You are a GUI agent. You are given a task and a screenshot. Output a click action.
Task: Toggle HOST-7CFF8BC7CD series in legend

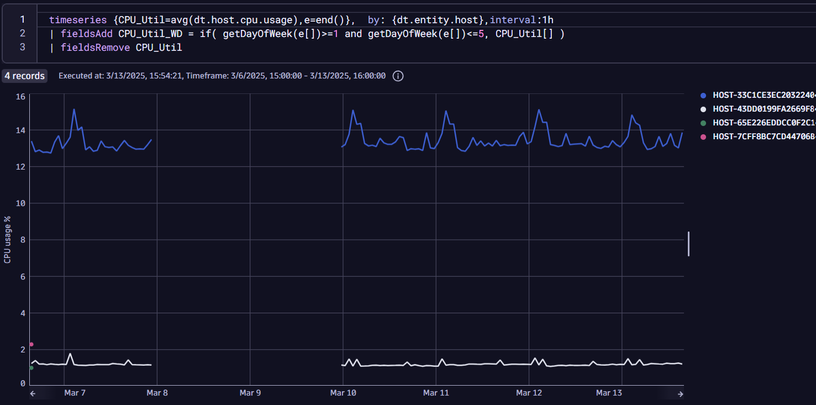[762, 136]
